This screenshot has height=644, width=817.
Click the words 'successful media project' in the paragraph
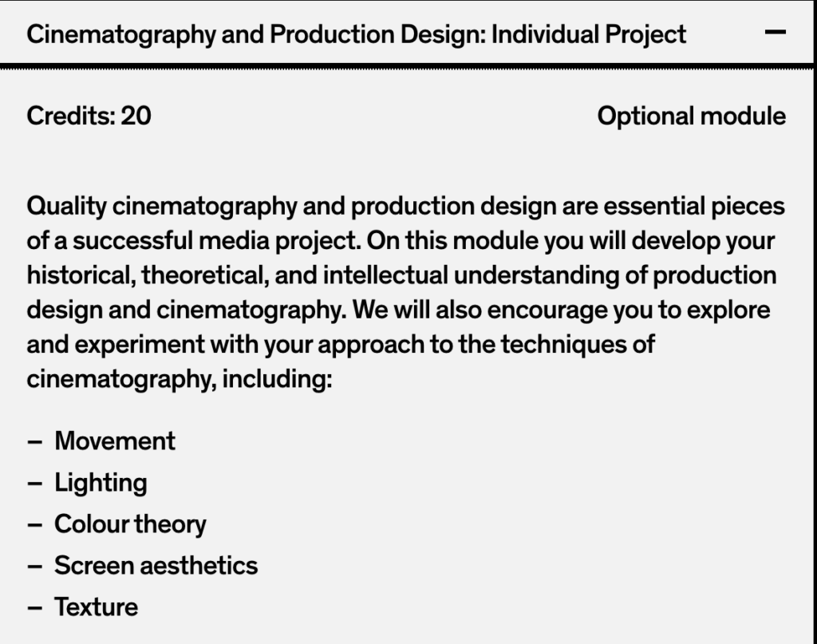click(216, 241)
